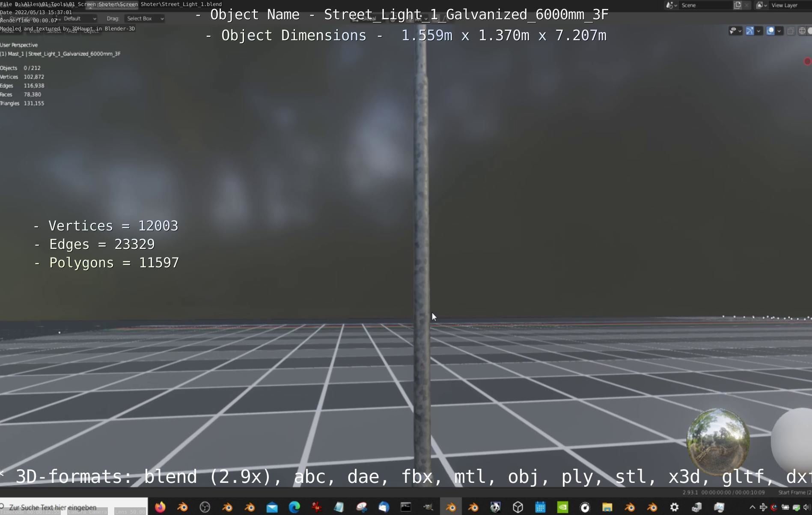This screenshot has width=812, height=515.
Task: Click the volume speaker tray icon
Action: [x=807, y=507]
